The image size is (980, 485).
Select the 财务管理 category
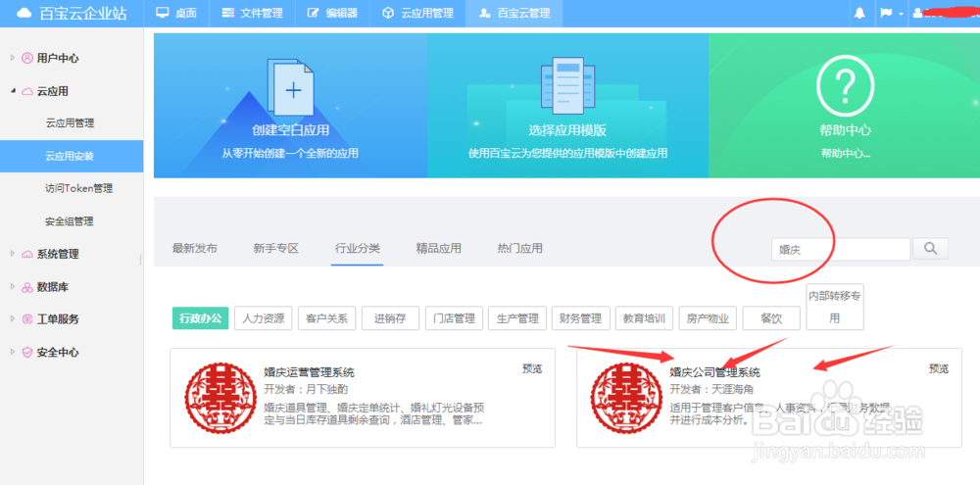point(581,318)
